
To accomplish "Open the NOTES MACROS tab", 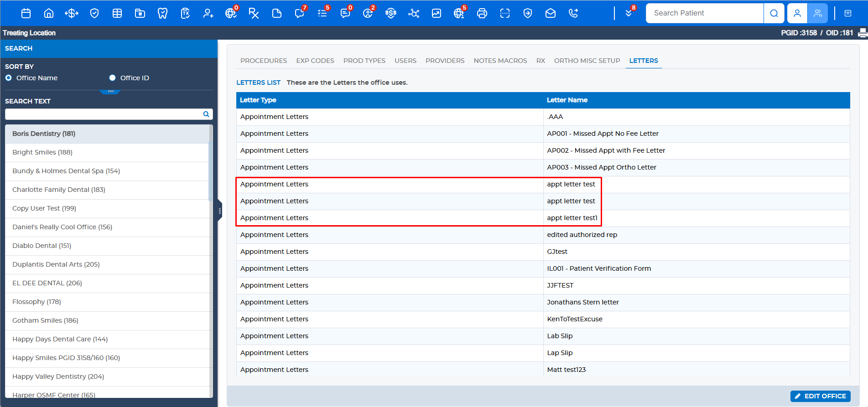I will coord(500,61).
